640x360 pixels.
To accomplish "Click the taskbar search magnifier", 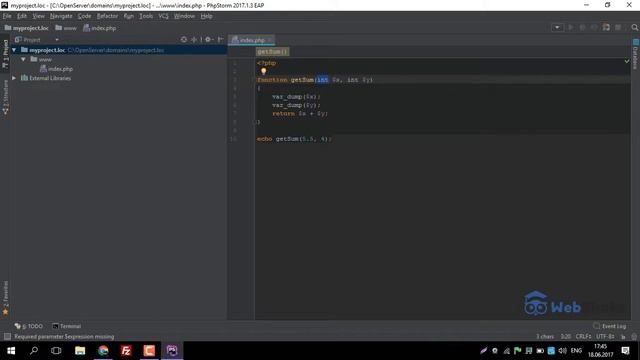I will pos(34,351).
